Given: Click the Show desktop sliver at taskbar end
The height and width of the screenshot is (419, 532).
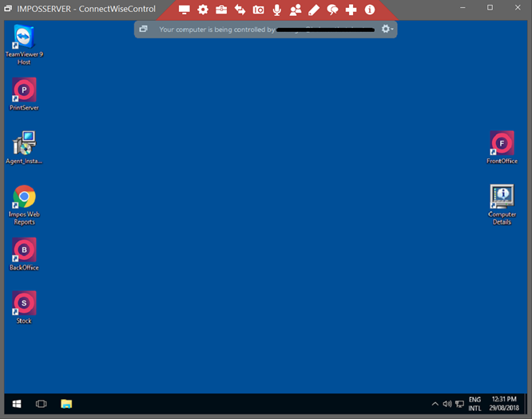Looking at the screenshot, I should coord(526,404).
